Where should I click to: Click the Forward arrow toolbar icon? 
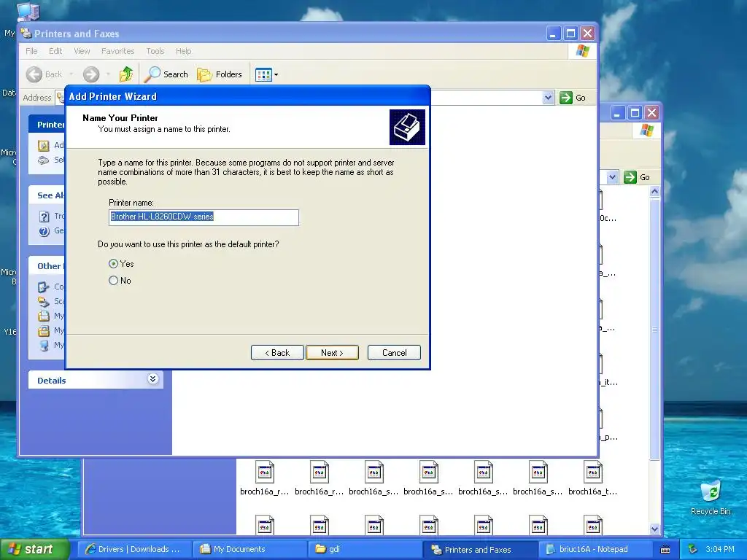[91, 74]
